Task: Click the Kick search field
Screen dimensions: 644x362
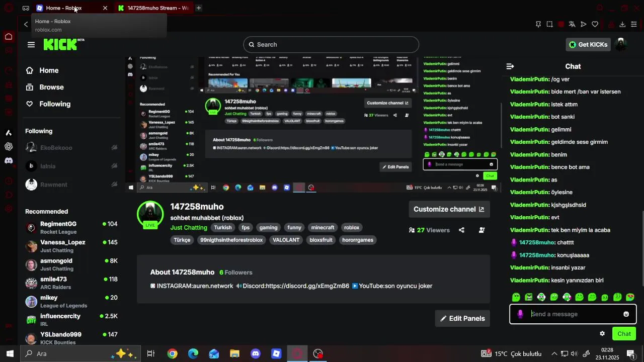Action: tap(331, 45)
